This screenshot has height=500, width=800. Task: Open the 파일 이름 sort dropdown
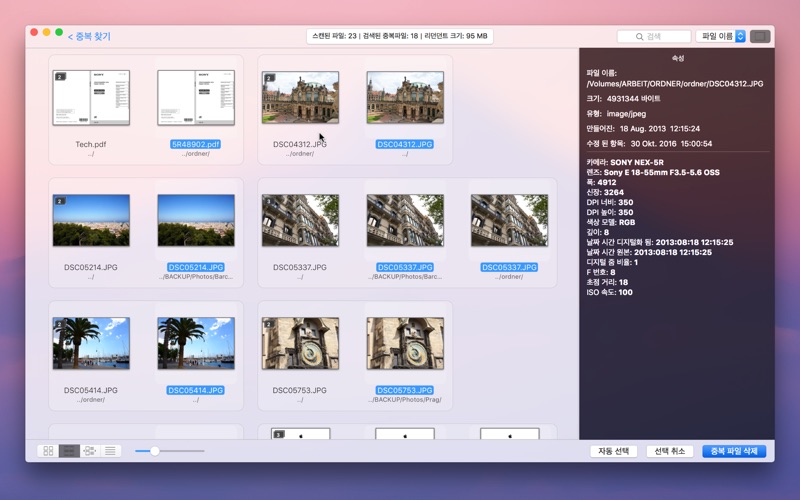(721, 36)
